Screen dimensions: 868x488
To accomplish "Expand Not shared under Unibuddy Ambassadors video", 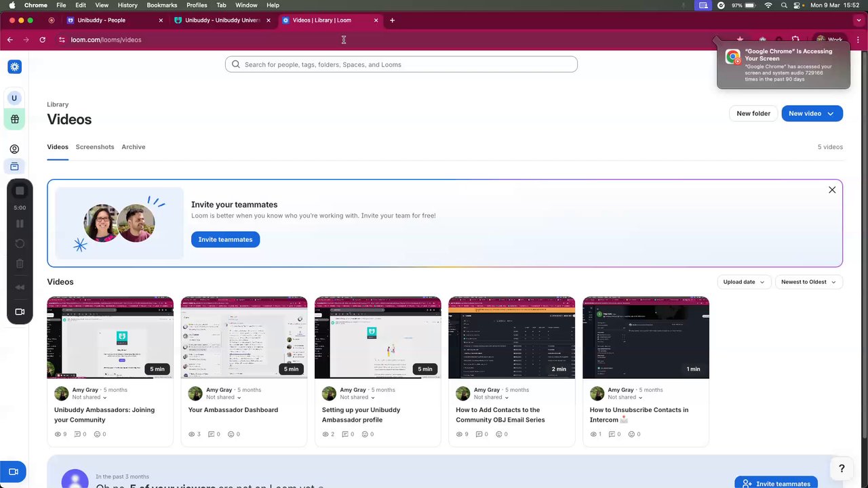I will [90, 397].
